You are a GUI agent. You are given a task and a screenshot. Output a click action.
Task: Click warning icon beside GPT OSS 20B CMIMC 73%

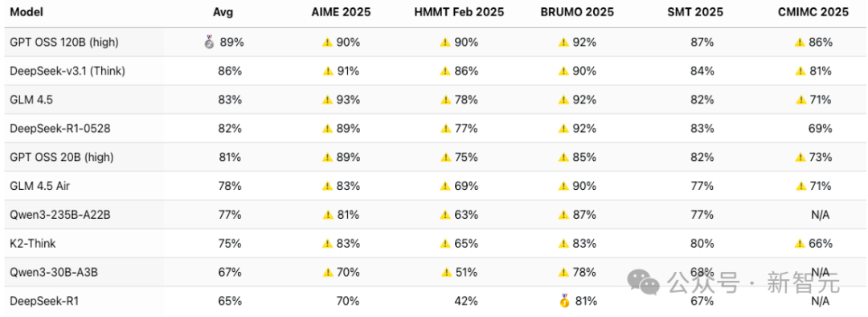(x=800, y=158)
